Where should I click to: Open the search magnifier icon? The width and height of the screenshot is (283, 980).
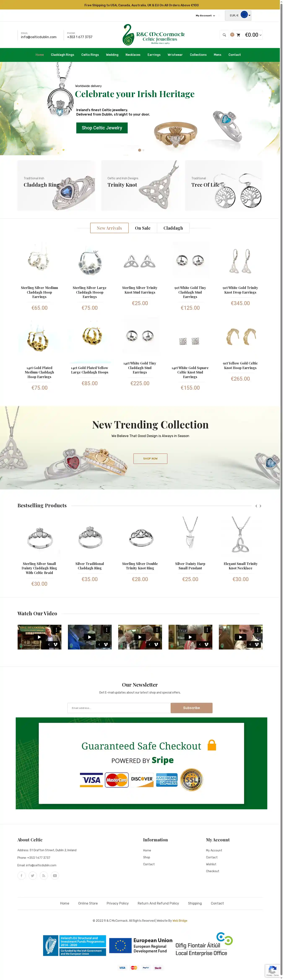(224, 35)
